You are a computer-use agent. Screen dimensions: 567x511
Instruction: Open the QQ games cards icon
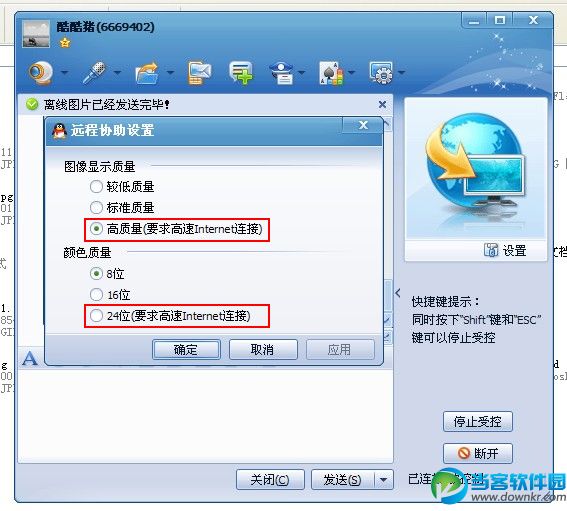click(x=331, y=73)
